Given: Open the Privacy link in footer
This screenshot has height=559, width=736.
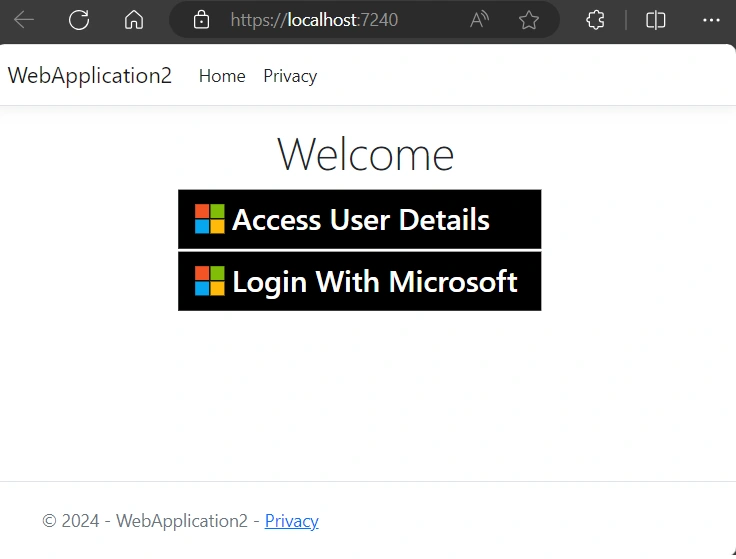Looking at the screenshot, I should [x=291, y=521].
